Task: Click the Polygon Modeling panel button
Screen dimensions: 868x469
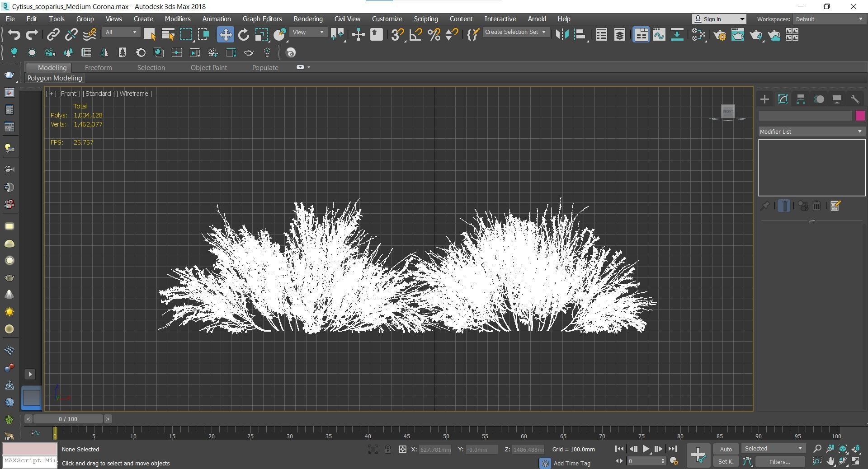Action: tap(55, 78)
